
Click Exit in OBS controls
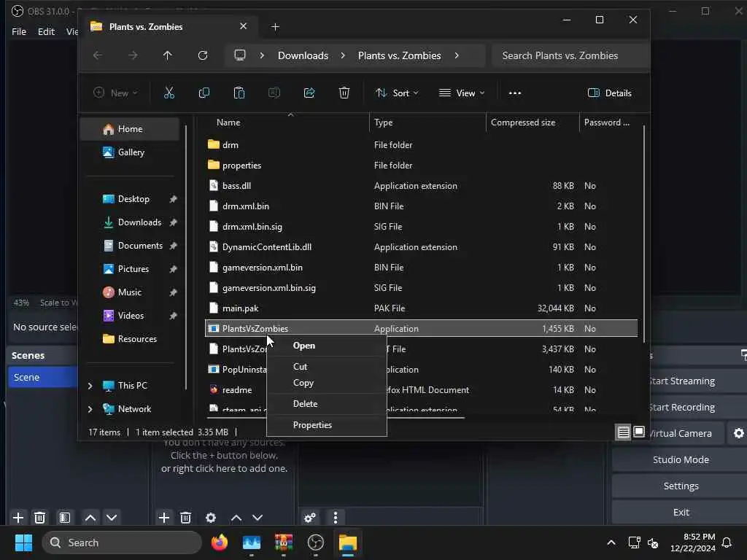(x=681, y=513)
